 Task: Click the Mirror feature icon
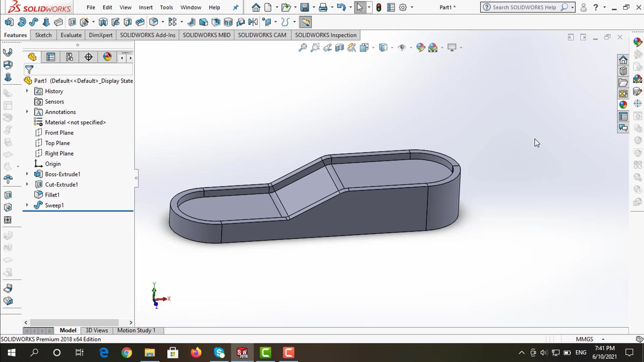pyautogui.click(x=253, y=22)
